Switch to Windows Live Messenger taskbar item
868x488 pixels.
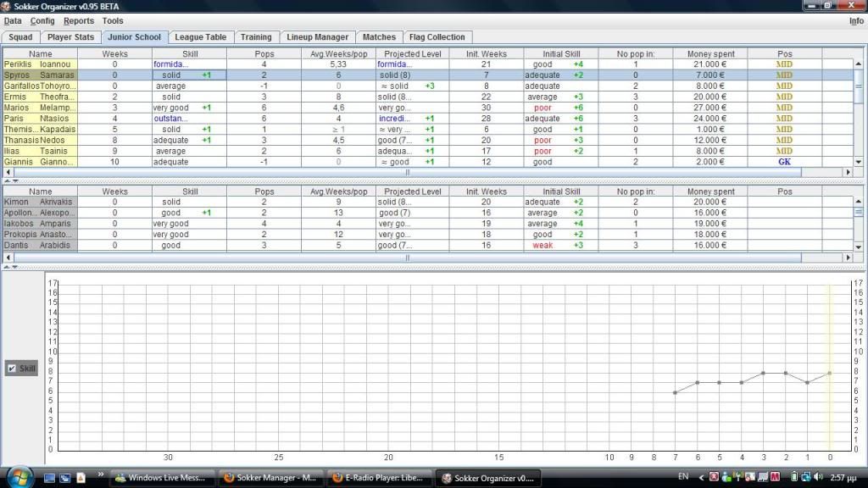(x=162, y=478)
